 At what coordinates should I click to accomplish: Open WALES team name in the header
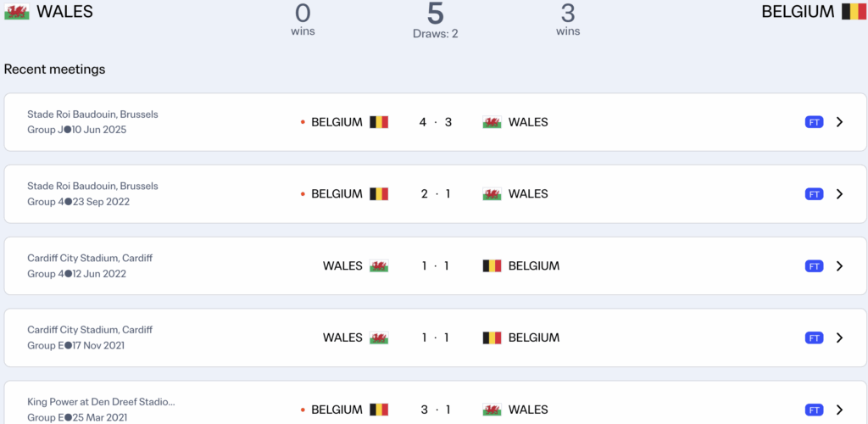coord(65,12)
